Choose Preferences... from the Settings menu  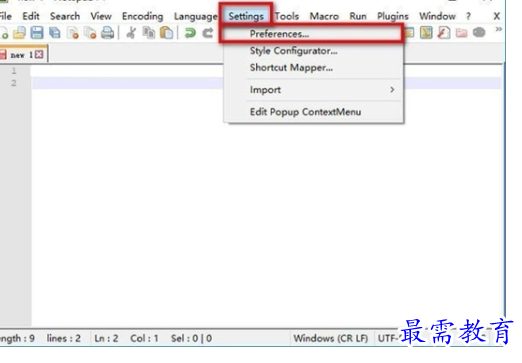313,34
